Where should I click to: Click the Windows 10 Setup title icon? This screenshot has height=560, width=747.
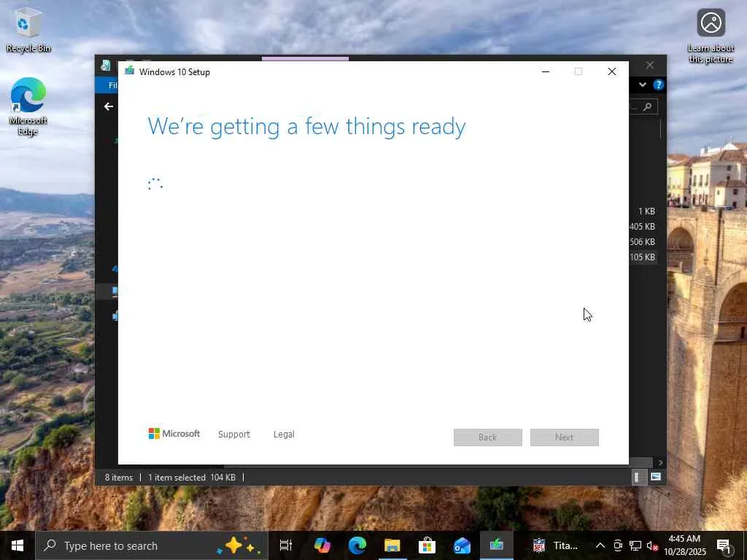click(129, 71)
